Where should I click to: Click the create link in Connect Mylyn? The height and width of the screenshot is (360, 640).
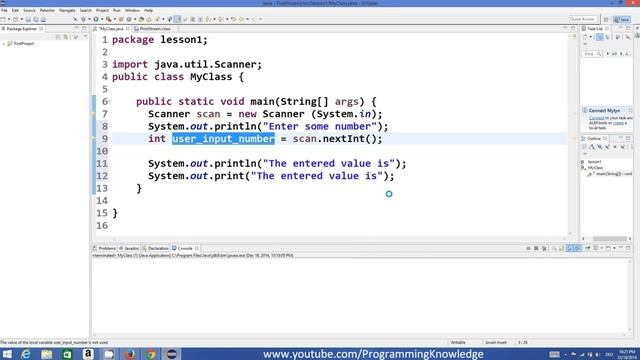click(x=618, y=123)
